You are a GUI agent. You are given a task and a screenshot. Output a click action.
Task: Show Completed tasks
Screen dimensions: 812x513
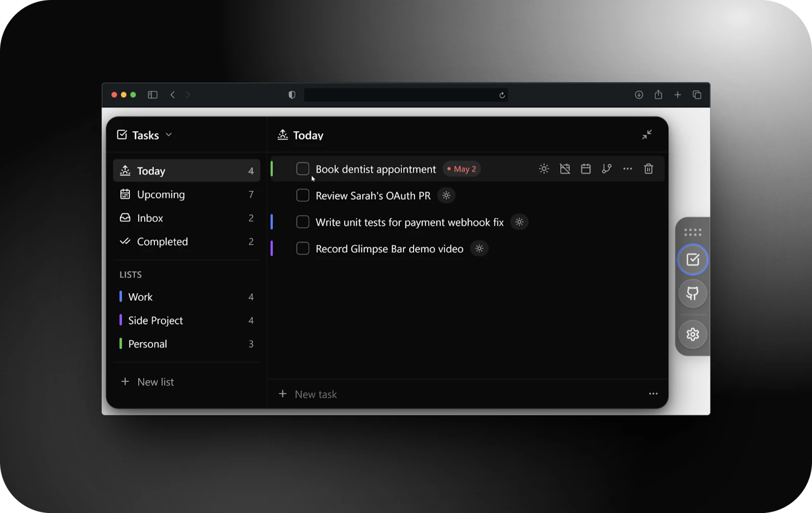coord(186,242)
